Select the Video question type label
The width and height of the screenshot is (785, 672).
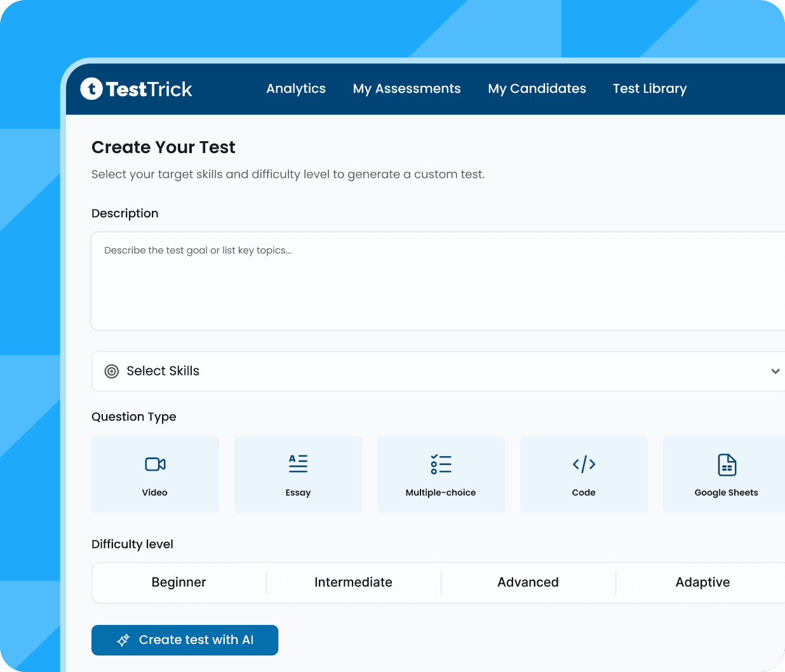point(155,492)
